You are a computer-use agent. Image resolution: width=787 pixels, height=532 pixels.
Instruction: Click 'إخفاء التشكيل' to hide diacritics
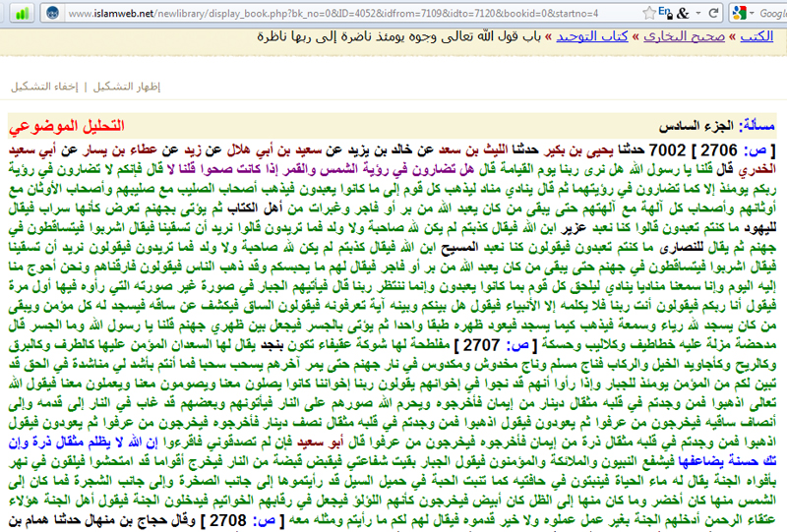click(x=44, y=87)
